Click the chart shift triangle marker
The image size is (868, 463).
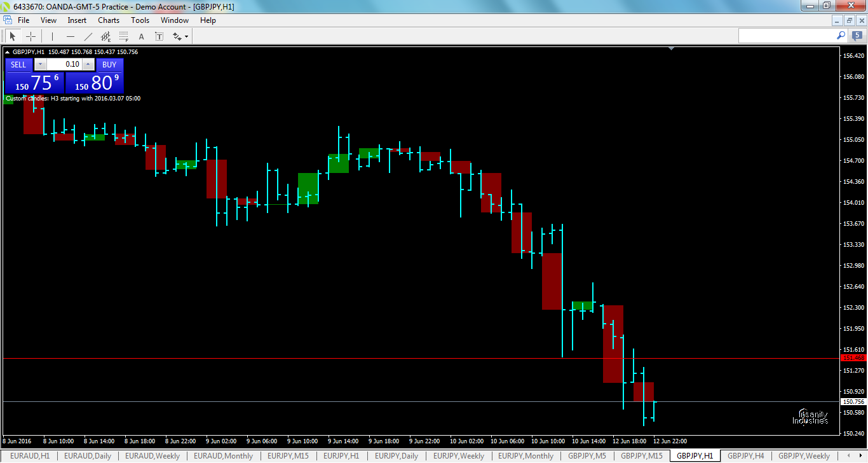672,49
